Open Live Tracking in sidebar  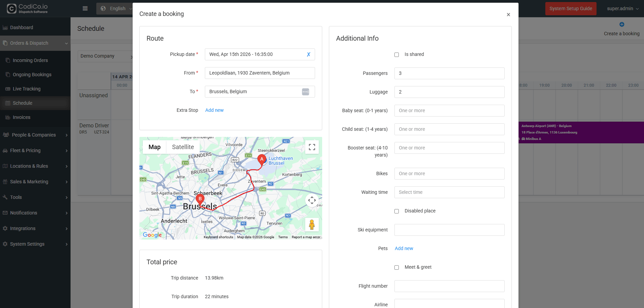point(26,89)
